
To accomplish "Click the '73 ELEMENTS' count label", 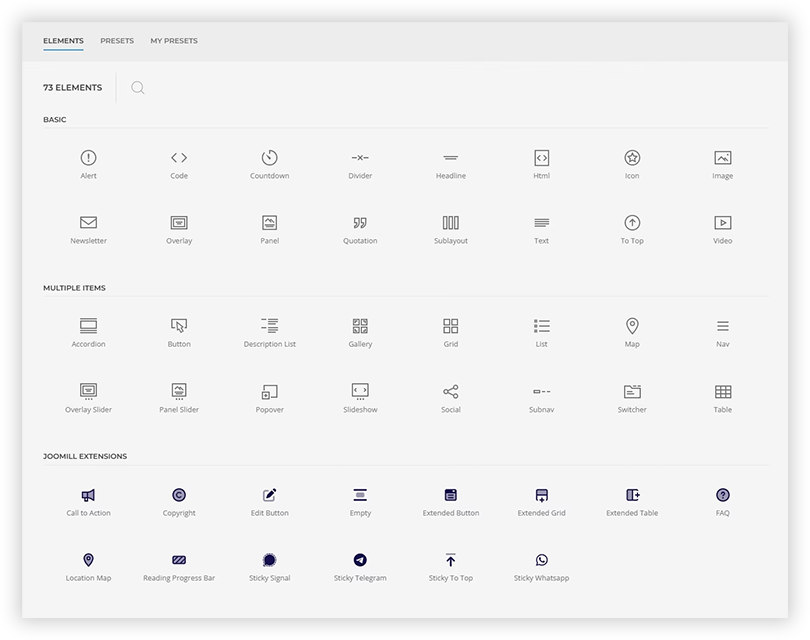I will click(72, 88).
